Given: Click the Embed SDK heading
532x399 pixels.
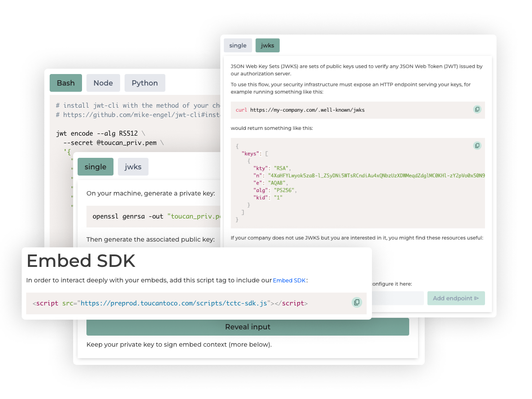Looking at the screenshot, I should pos(81,261).
